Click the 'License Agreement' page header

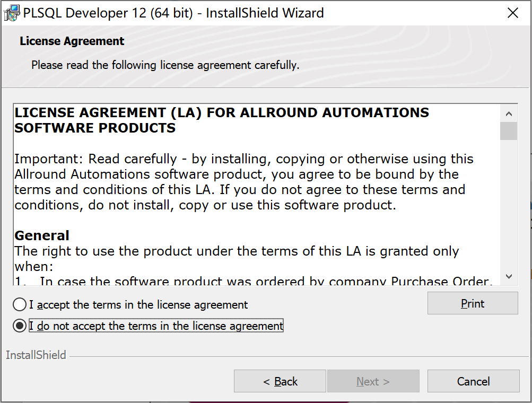(x=72, y=41)
